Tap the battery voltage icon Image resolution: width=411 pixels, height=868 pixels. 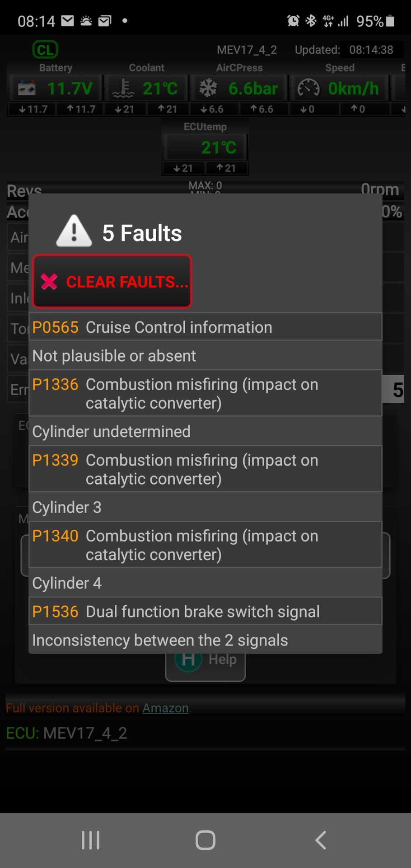(27, 88)
